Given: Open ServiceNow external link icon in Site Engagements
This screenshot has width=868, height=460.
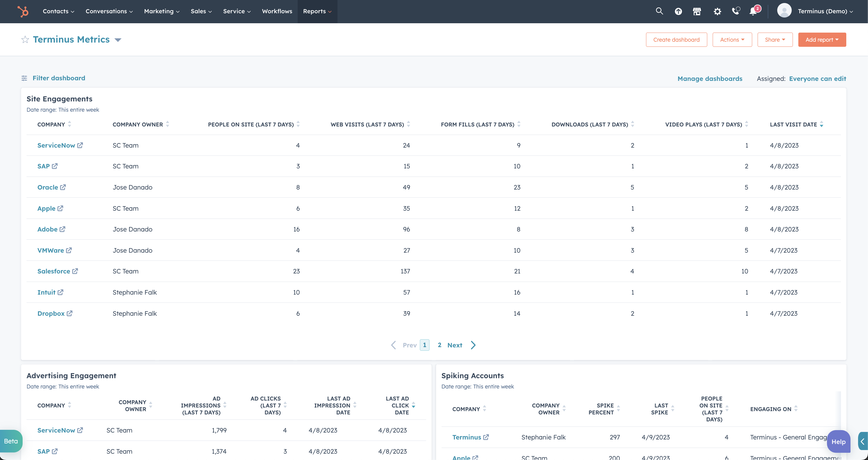Looking at the screenshot, I should (x=80, y=145).
